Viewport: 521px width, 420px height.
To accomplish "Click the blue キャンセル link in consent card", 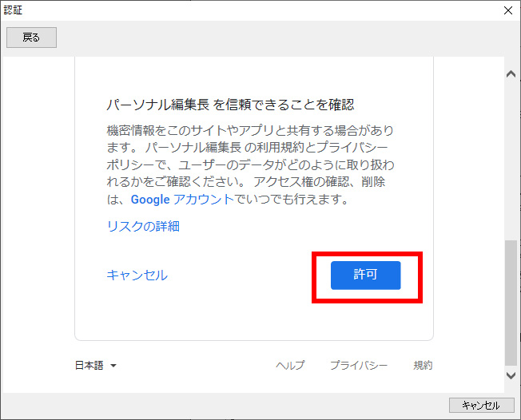I will [x=137, y=275].
